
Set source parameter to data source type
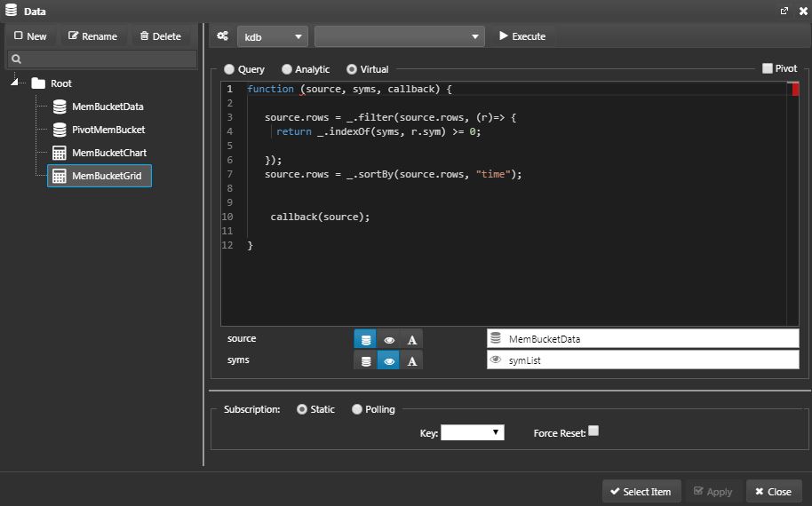[366, 339]
